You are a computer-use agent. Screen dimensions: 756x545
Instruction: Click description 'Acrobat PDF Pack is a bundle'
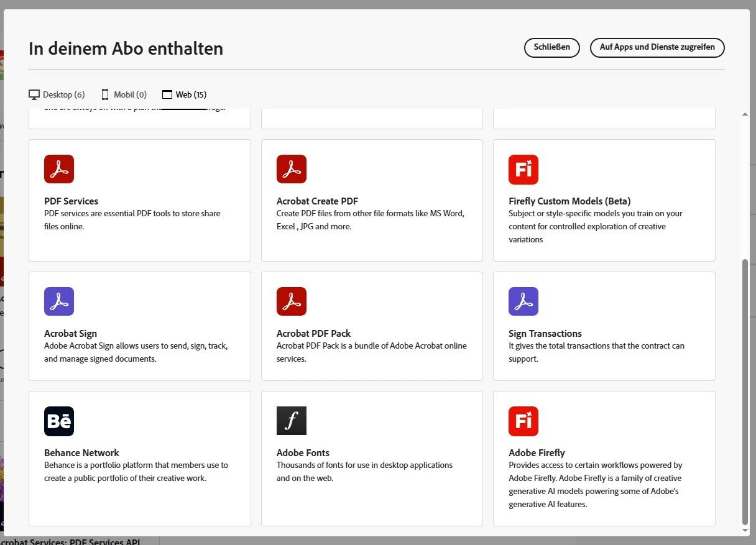(x=372, y=352)
